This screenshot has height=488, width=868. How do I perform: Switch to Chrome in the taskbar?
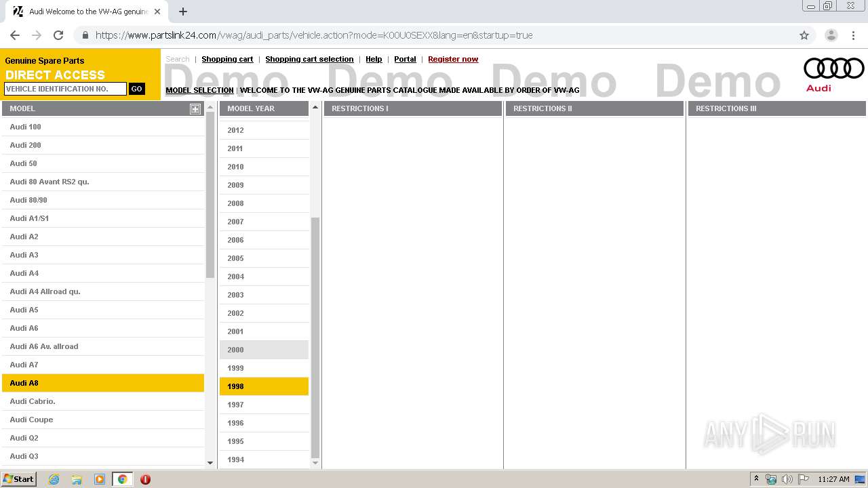[x=122, y=479]
